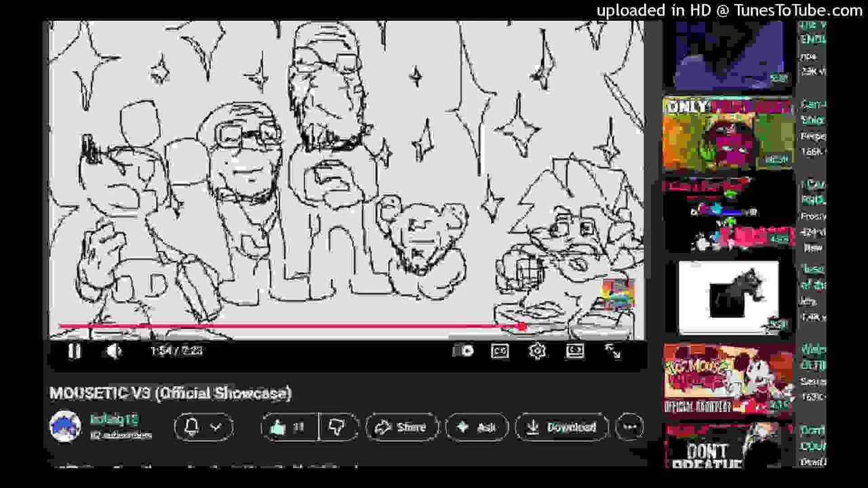Open the dark blue recommended video thumbnail
This screenshot has height=488, width=868.
tap(730, 55)
